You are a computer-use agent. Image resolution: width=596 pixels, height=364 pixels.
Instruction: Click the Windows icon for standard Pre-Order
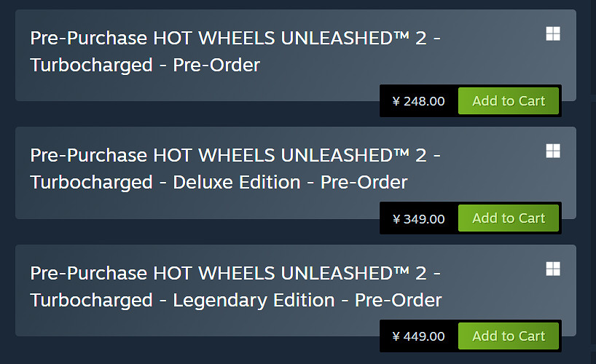(553, 33)
